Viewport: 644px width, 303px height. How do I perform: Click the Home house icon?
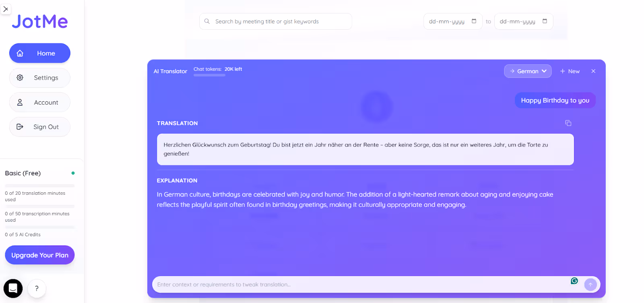tap(20, 53)
